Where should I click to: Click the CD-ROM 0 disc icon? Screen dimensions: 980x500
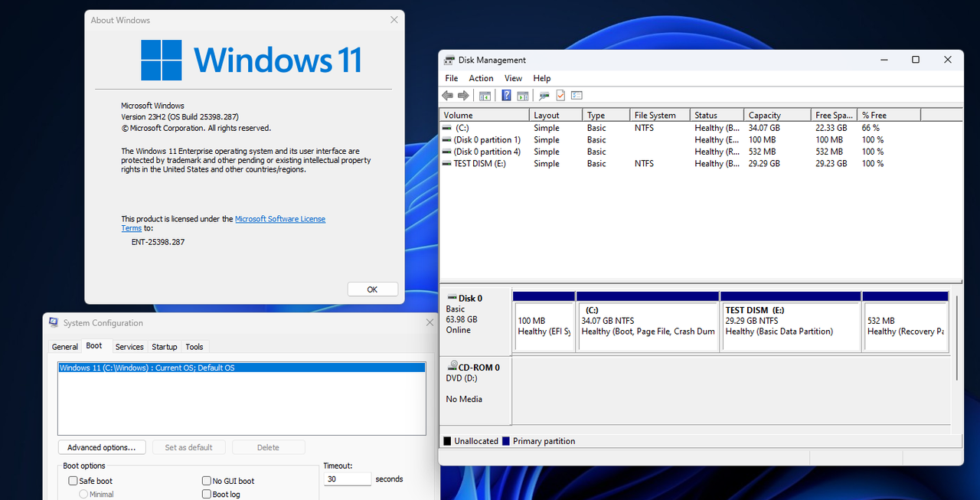coord(452,367)
